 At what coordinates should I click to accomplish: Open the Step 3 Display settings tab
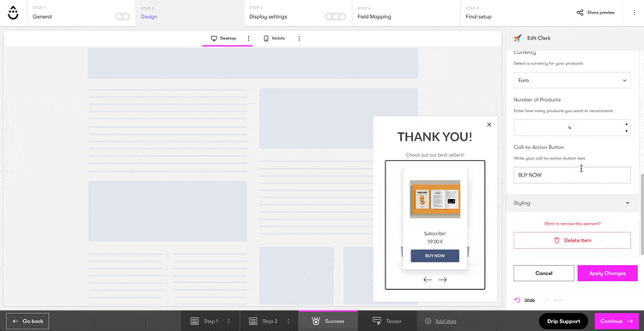(298, 13)
